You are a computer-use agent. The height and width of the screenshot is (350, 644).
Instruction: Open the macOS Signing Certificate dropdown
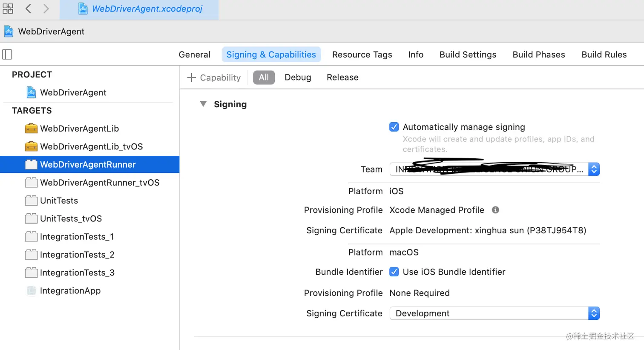tap(494, 313)
